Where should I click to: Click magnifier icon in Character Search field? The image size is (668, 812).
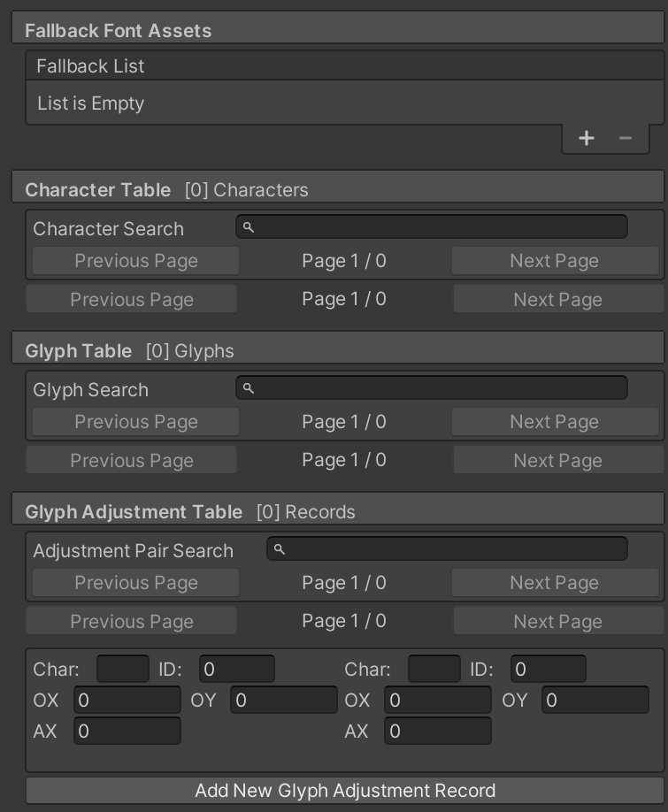click(249, 227)
